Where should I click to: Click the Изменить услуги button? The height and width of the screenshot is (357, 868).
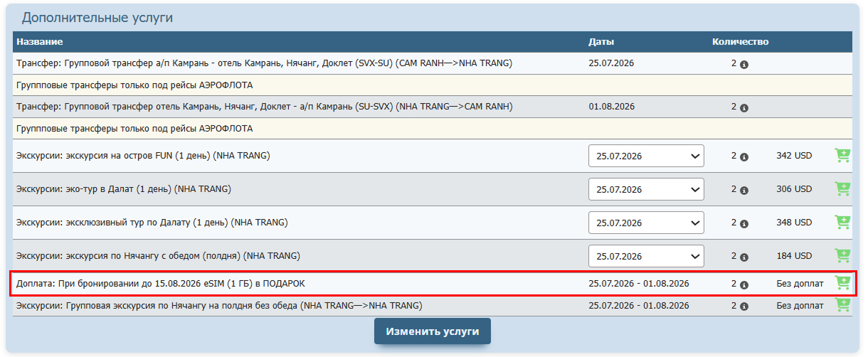433,331
